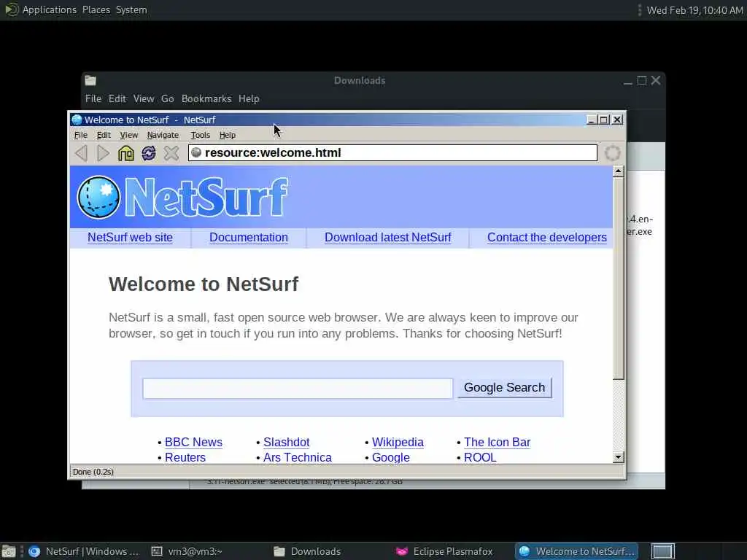Open Bookmarks menu in Downloads window

click(206, 98)
